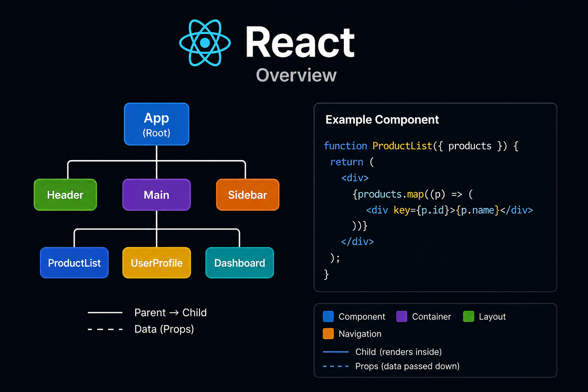Click the dashed white Data line sample
The height and width of the screenshot is (392, 588).
click(105, 329)
